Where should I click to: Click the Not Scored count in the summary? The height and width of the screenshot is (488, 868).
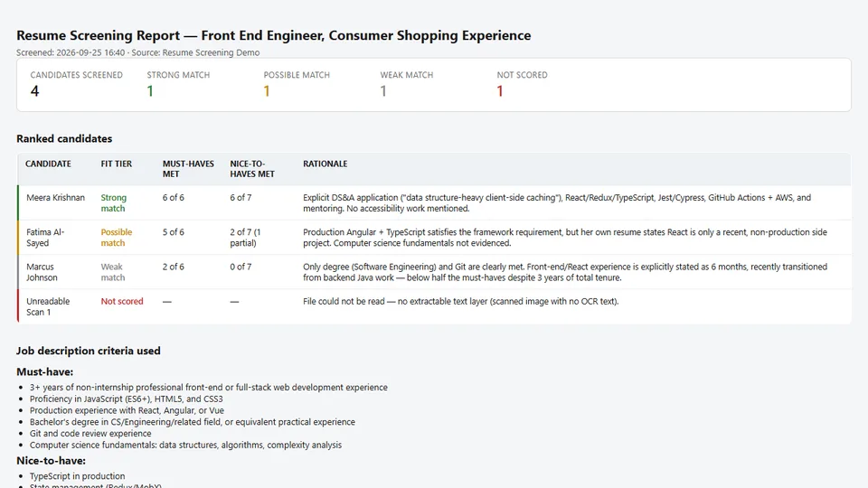[x=500, y=91]
